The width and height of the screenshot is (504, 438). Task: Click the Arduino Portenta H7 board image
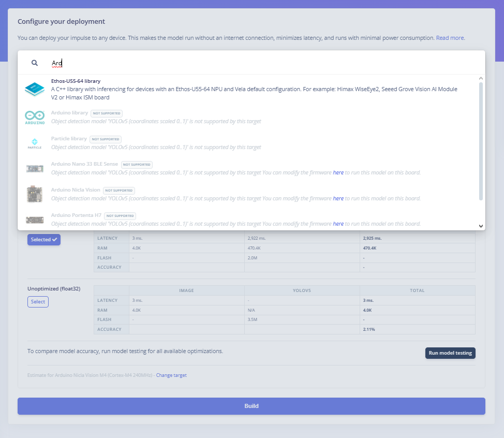[x=35, y=220]
